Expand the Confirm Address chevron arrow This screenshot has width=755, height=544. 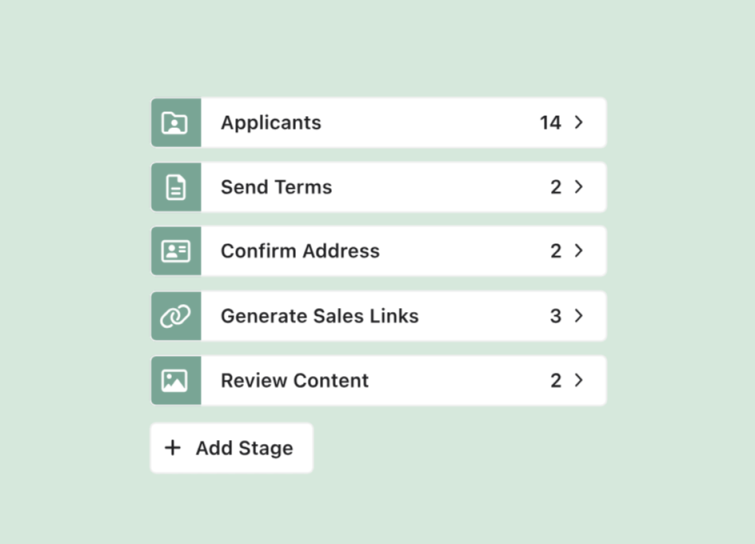click(x=579, y=251)
